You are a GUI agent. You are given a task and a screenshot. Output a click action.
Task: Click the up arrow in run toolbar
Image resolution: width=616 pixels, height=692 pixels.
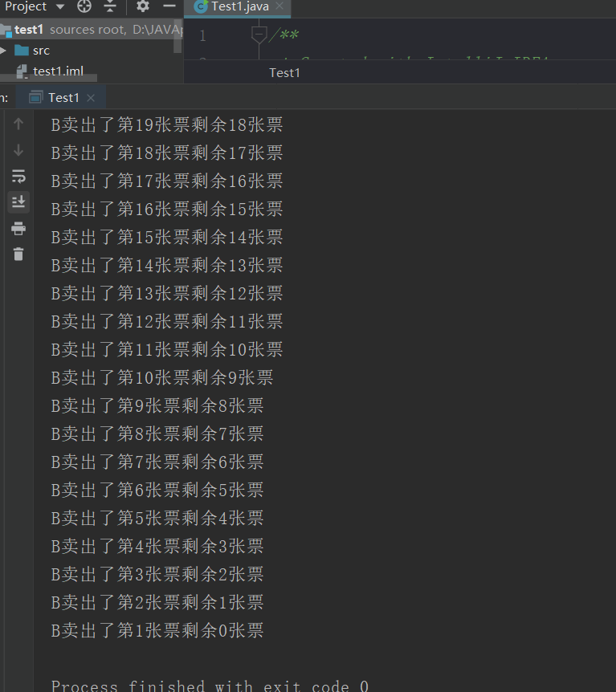coord(18,124)
